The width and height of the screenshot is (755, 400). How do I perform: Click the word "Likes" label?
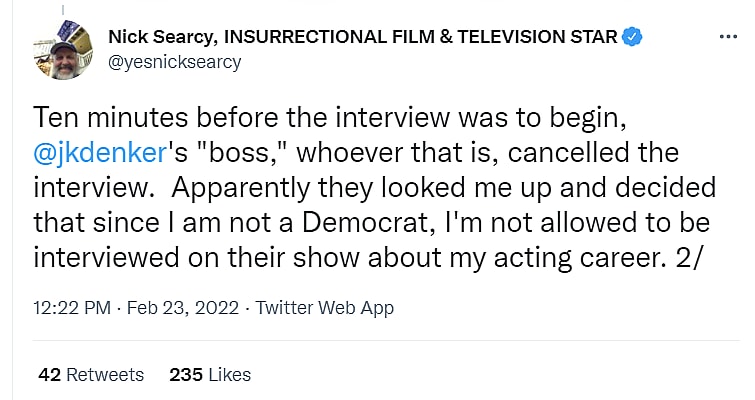[x=230, y=375]
